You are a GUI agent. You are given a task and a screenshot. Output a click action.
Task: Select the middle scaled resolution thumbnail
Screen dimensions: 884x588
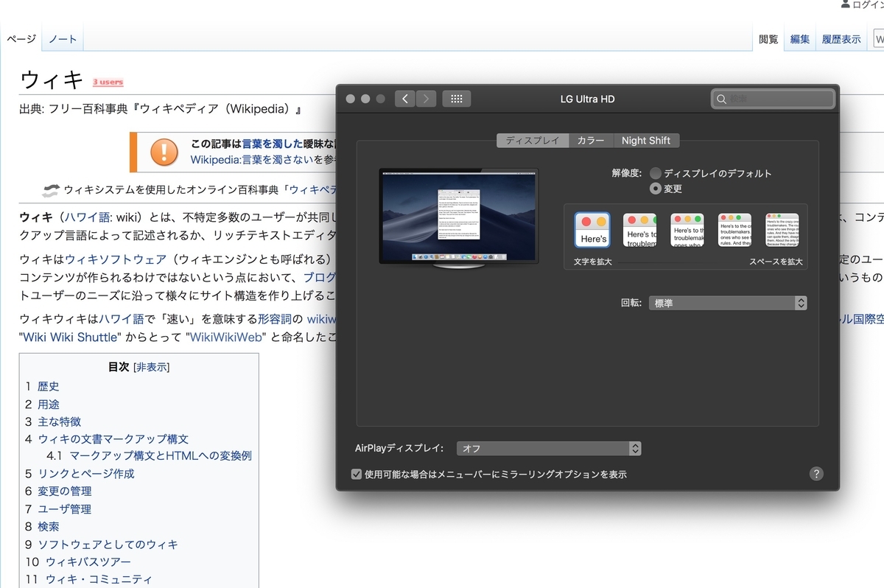tap(687, 230)
